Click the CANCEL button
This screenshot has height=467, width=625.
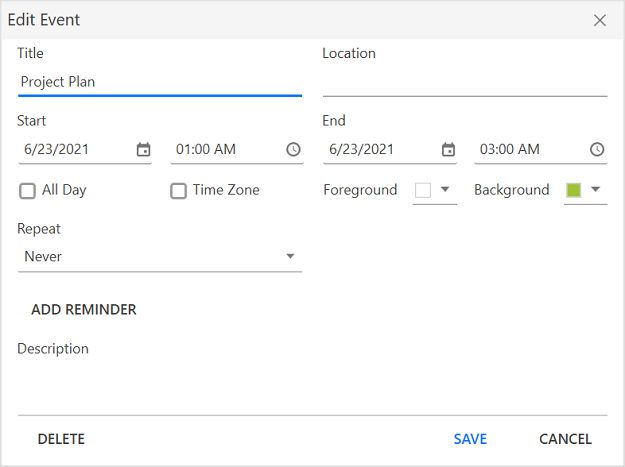565,439
